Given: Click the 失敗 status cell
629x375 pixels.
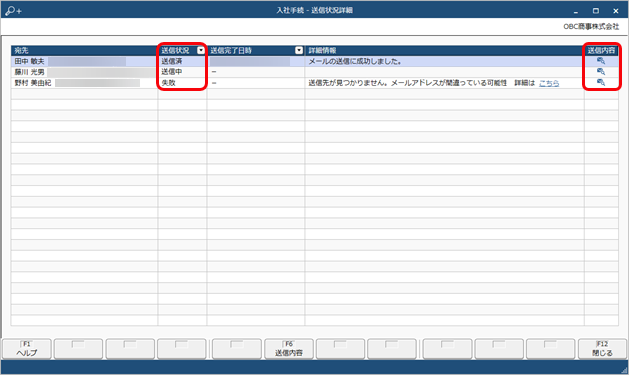Looking at the screenshot, I should pyautogui.click(x=182, y=83).
